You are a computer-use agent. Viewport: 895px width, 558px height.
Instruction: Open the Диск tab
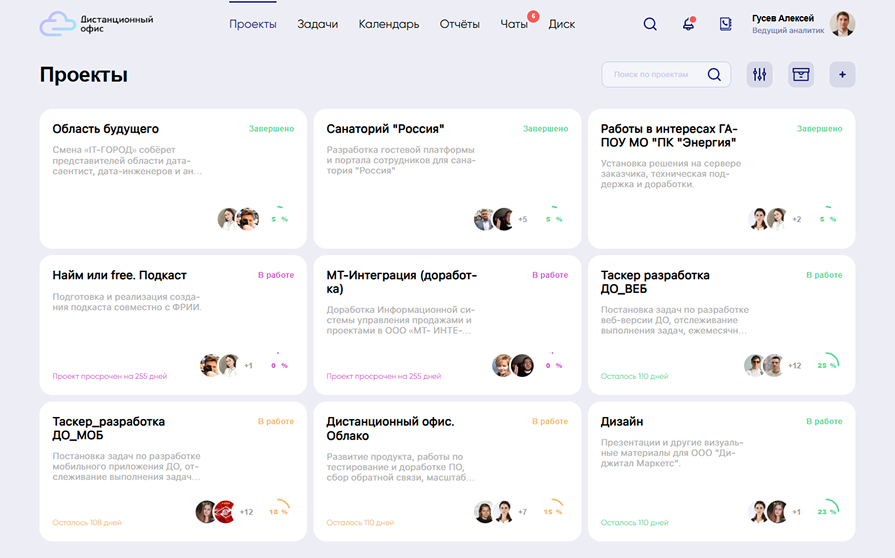[x=562, y=24]
